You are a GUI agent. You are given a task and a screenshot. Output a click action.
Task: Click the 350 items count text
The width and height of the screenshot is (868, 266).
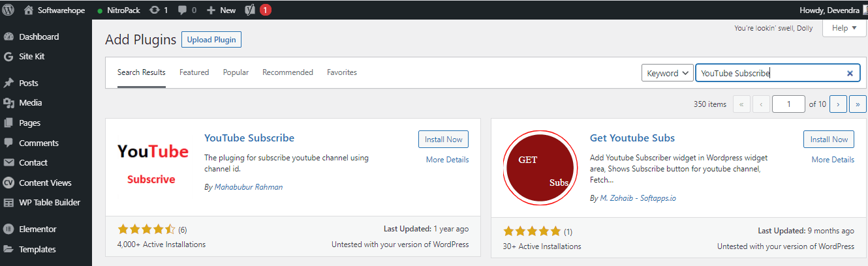pos(710,104)
